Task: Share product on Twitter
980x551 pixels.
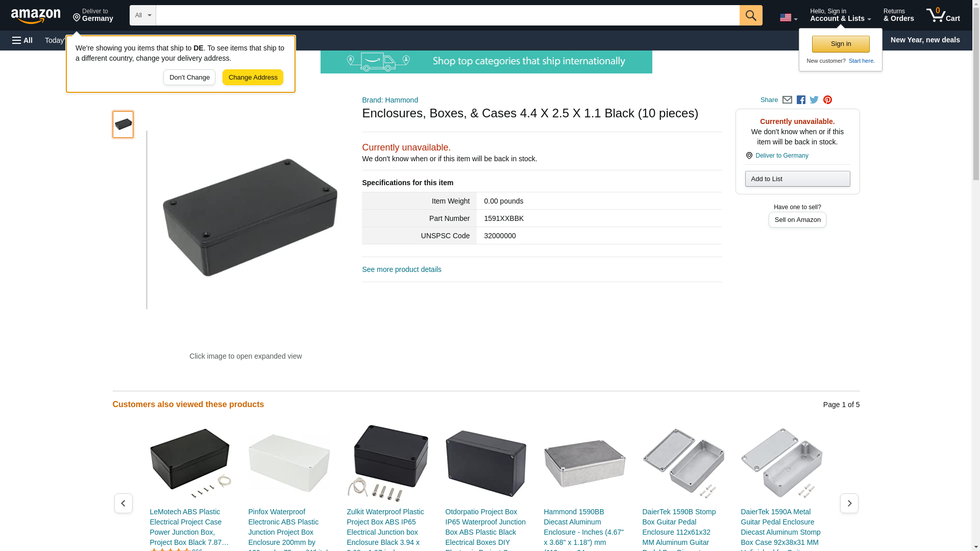Action: tap(814, 100)
